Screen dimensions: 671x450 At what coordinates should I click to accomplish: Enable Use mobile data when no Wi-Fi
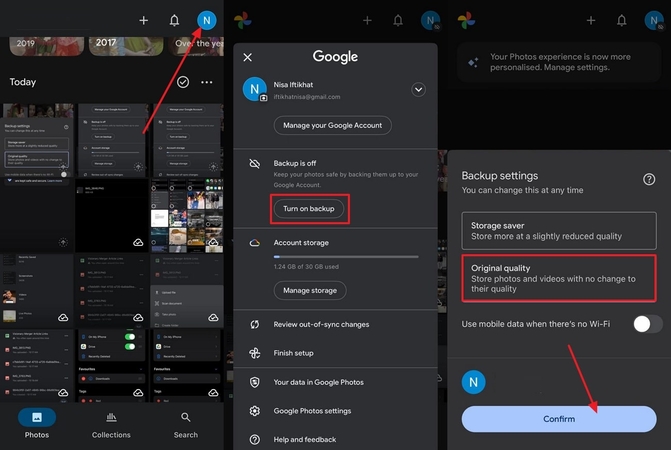(647, 323)
